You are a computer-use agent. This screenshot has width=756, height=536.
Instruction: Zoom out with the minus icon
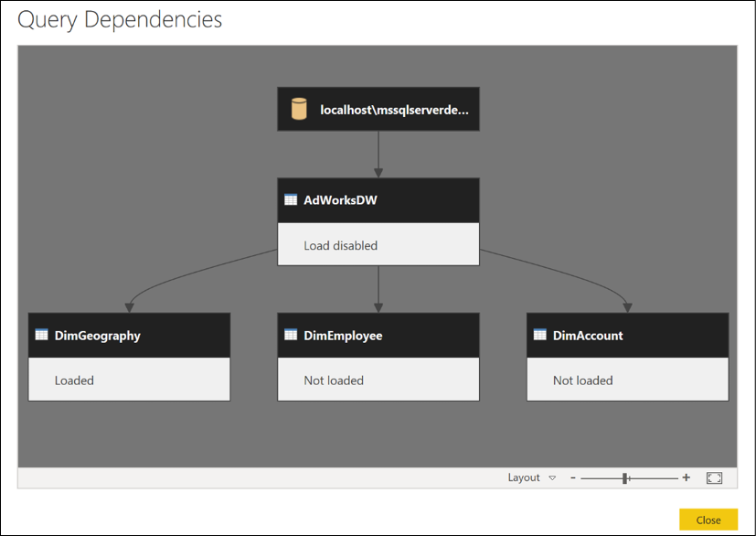tap(573, 477)
